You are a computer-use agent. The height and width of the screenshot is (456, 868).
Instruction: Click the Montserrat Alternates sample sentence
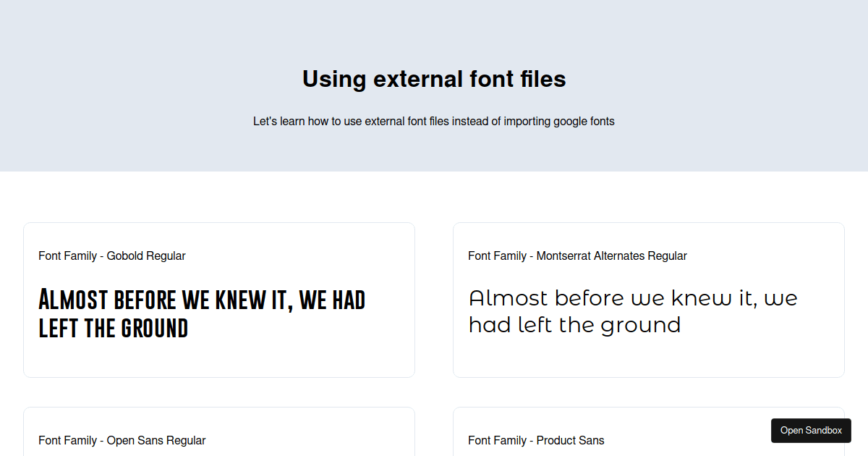click(x=633, y=311)
